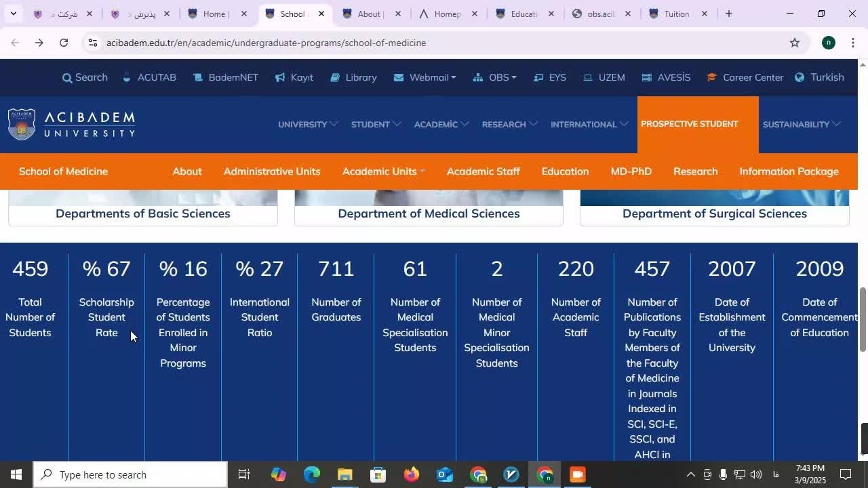Image resolution: width=868 pixels, height=488 pixels.
Task: Expand the Webmail dropdown
Action: click(425, 77)
